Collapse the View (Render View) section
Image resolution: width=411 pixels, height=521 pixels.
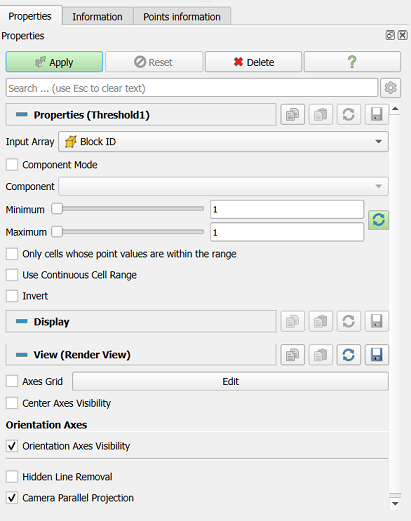coord(141,355)
